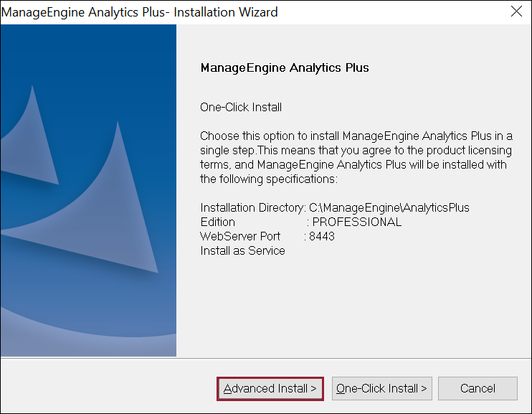
Task: Cancel the installation wizard
Action: (x=478, y=388)
